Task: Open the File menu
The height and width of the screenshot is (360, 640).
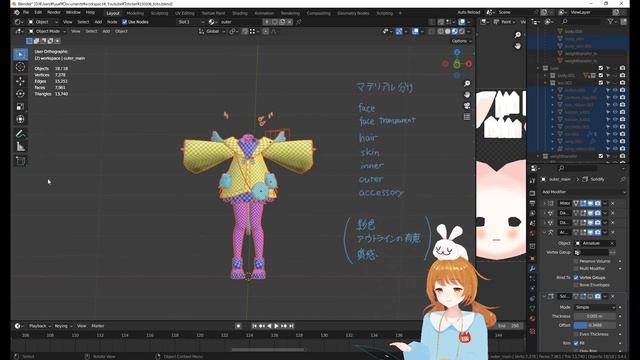Action: (26, 13)
